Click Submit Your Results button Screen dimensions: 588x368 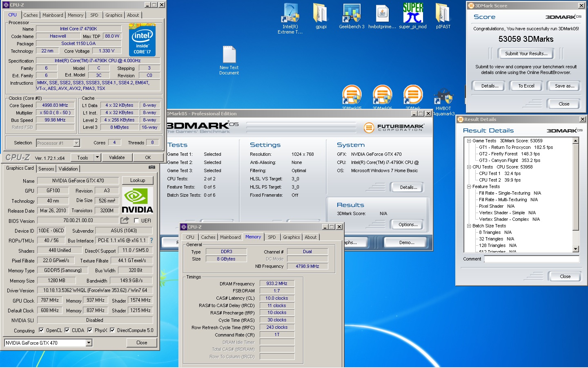point(526,54)
